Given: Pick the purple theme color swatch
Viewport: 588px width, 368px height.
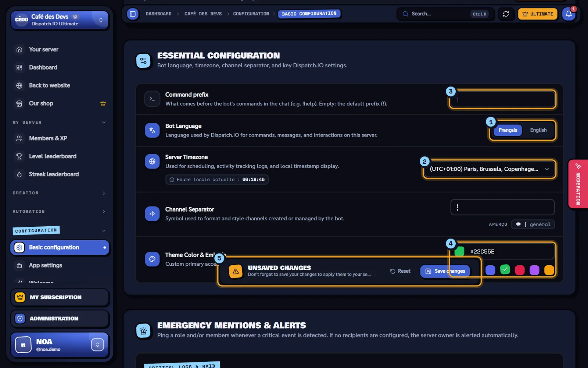Looking at the screenshot, I should 534,270.
